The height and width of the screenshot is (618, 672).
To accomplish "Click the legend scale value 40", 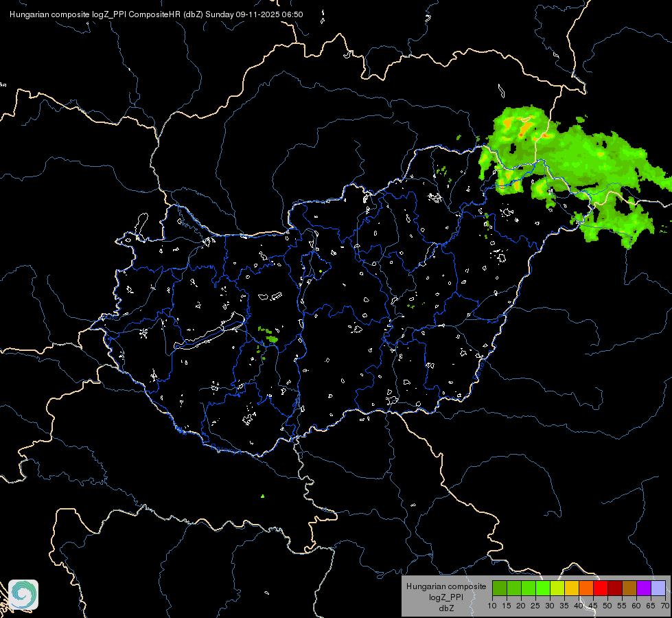I will pos(579,606).
